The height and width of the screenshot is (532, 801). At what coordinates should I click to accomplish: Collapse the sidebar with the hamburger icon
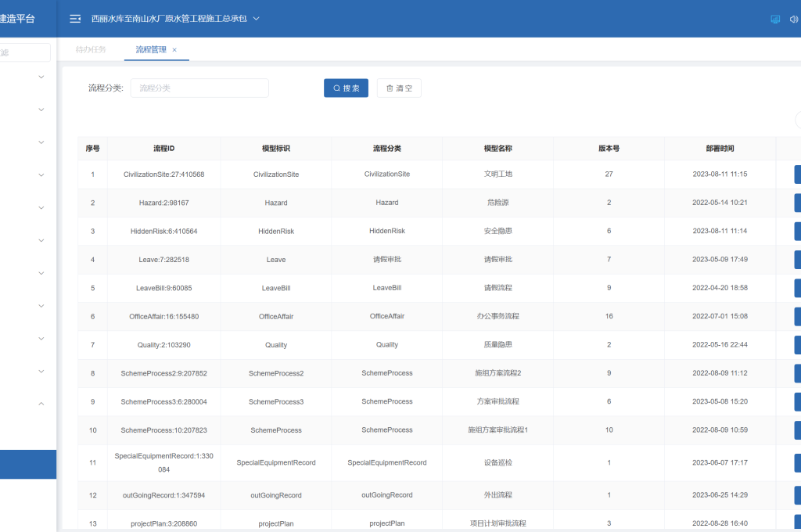(x=75, y=19)
